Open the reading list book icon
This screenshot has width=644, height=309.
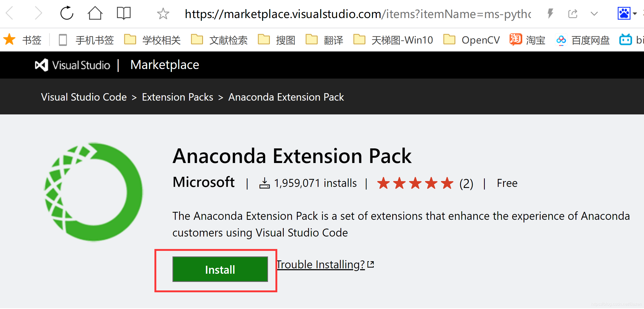point(123,13)
